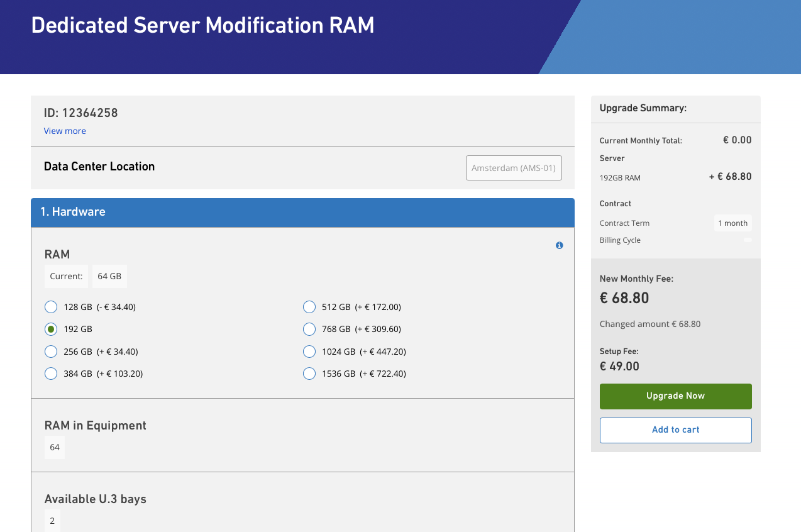This screenshot has width=801, height=532.
Task: Click the View more link
Action: 65,131
